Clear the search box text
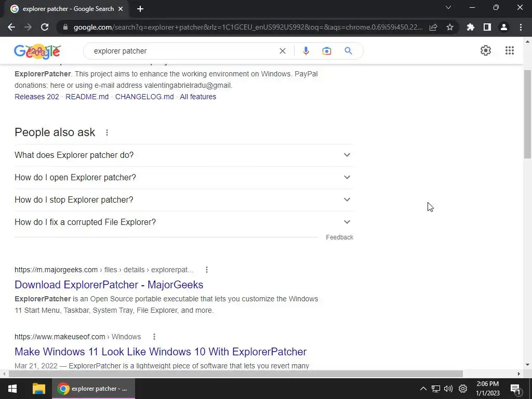532x399 pixels. point(282,51)
